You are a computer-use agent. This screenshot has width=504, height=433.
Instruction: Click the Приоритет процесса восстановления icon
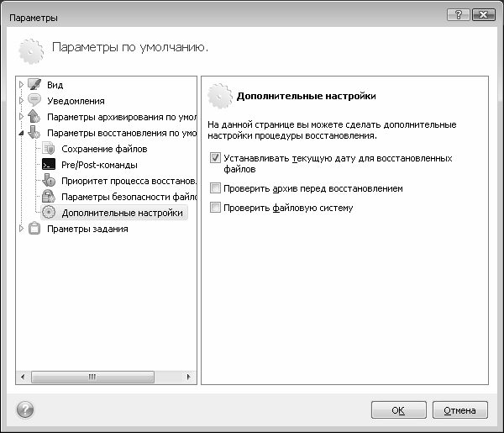point(49,181)
